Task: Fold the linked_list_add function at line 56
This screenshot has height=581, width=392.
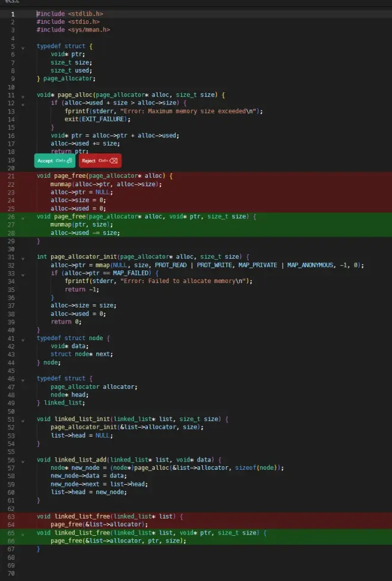Action: tap(23, 460)
